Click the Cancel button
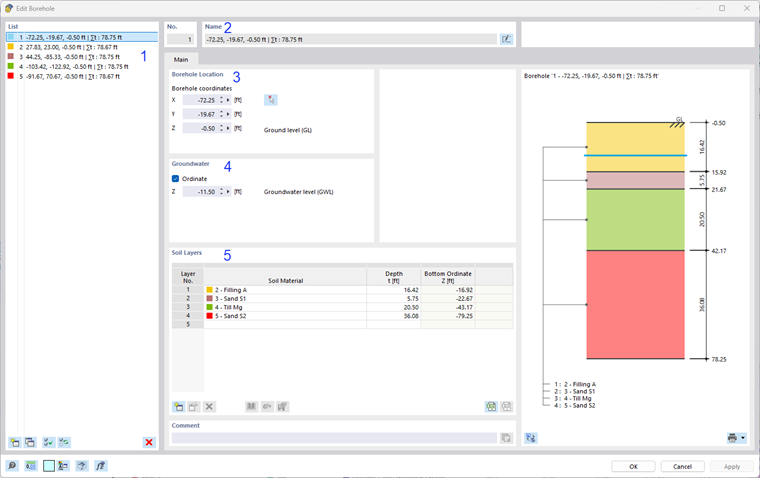760x478 pixels. click(682, 466)
